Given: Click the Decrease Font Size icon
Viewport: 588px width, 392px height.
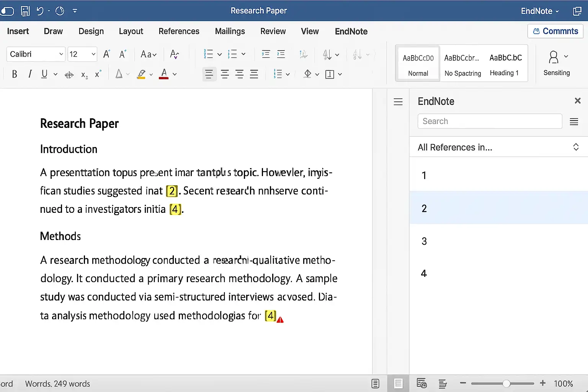Looking at the screenshot, I should click(x=122, y=54).
